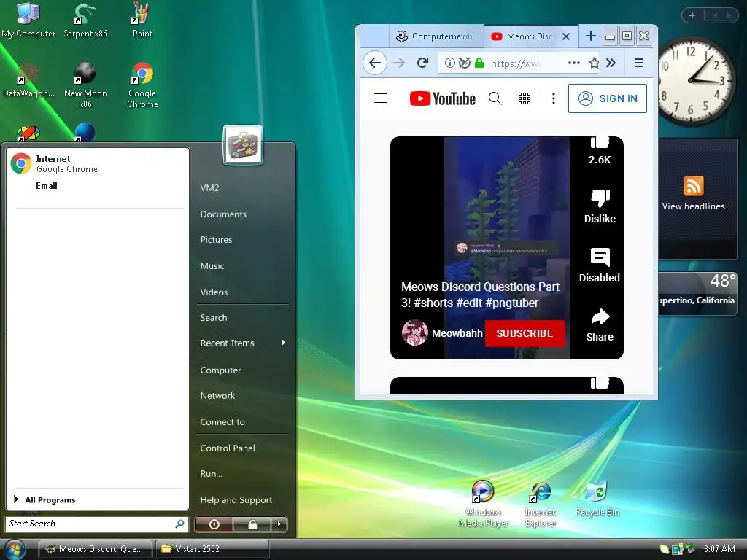
Task: Click the taskbar clock 3:07 AM
Action: pyautogui.click(x=719, y=549)
